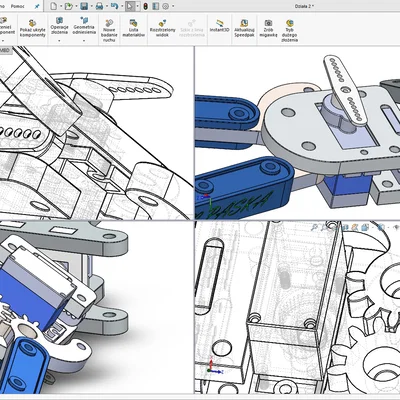Open Lista materiałów
Screen dimensions: 400x400
click(133, 28)
